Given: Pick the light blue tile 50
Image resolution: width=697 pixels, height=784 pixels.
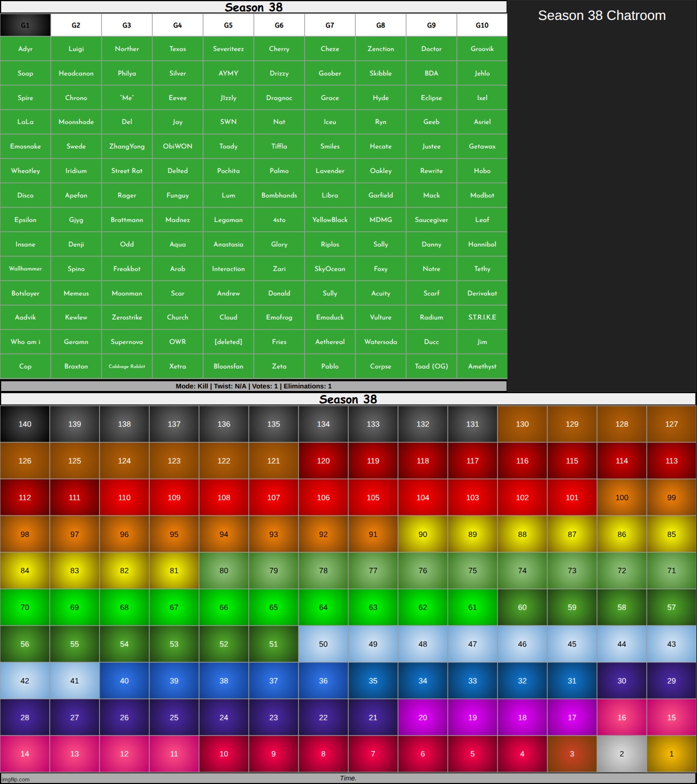Looking at the screenshot, I should [323, 644].
